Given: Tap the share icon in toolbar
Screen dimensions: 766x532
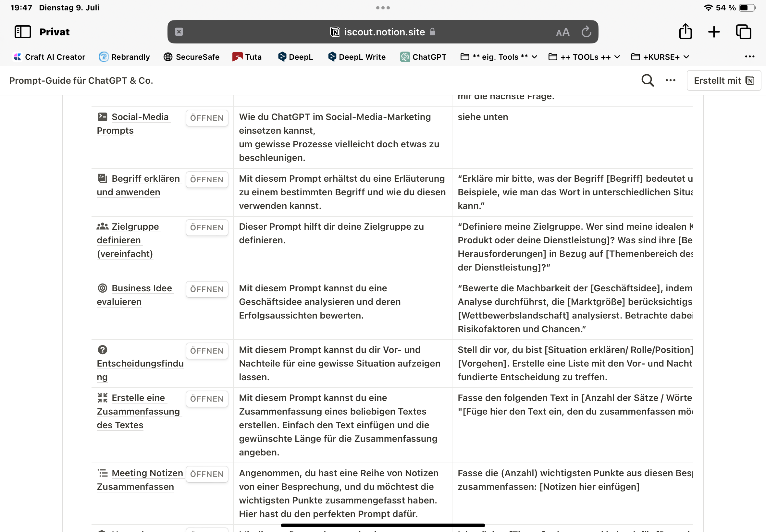Looking at the screenshot, I should point(685,32).
